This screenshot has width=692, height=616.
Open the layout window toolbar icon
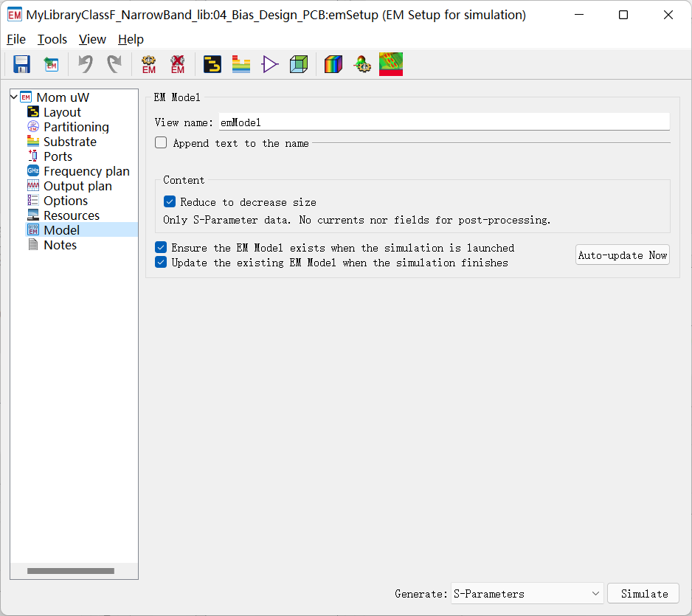point(212,64)
